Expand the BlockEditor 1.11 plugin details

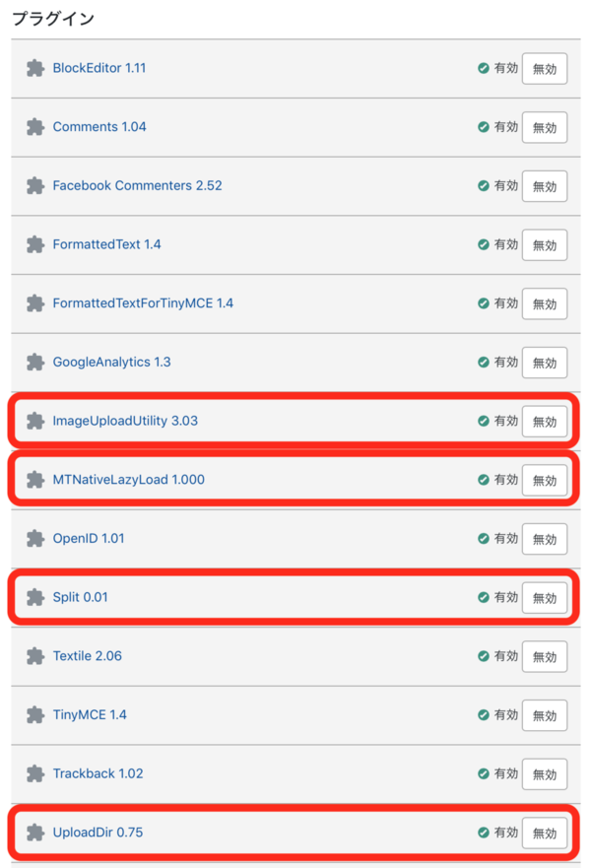pos(99,68)
